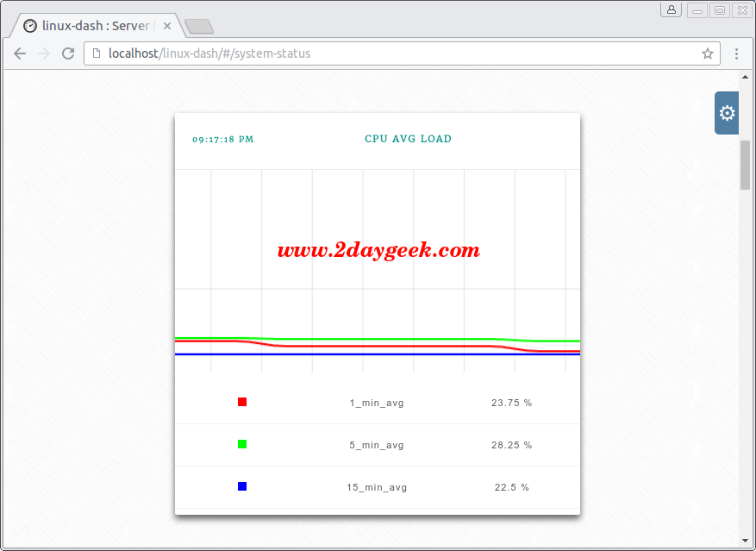Reload the linux-dash page
The image size is (756, 551).
[x=68, y=53]
